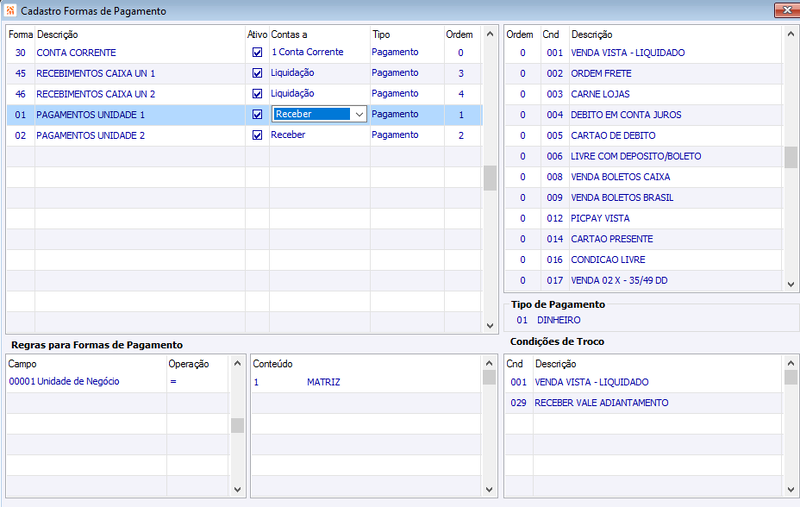Close the Cadastro Formas de Pagamento window
The image size is (800, 507).
(787, 10)
